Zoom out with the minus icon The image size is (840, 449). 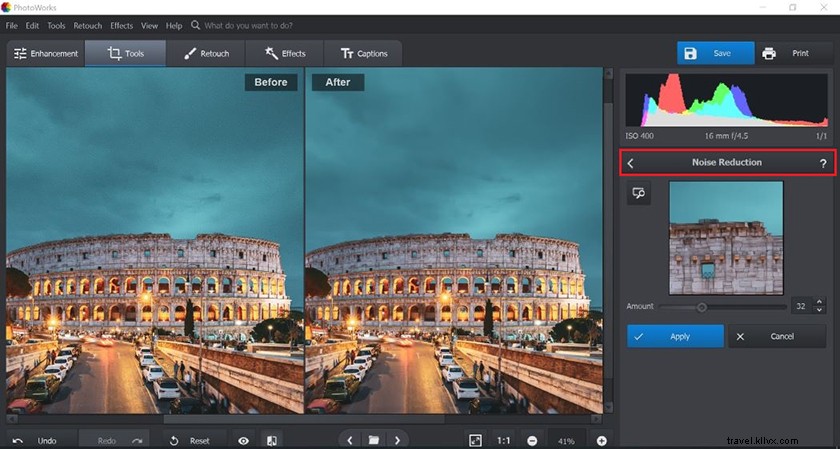pos(532,441)
